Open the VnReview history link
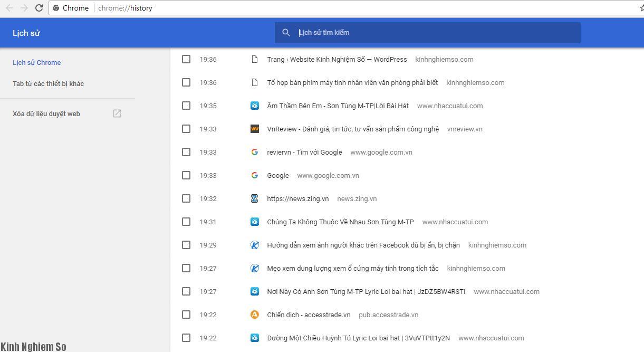This screenshot has height=352, width=644. (353, 129)
